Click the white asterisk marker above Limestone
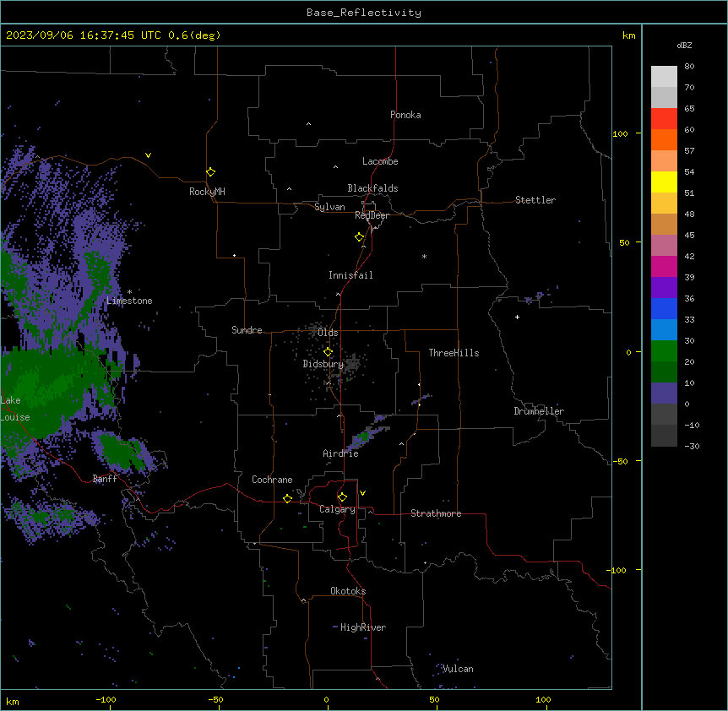Screen dimensions: 728x711 (129, 292)
